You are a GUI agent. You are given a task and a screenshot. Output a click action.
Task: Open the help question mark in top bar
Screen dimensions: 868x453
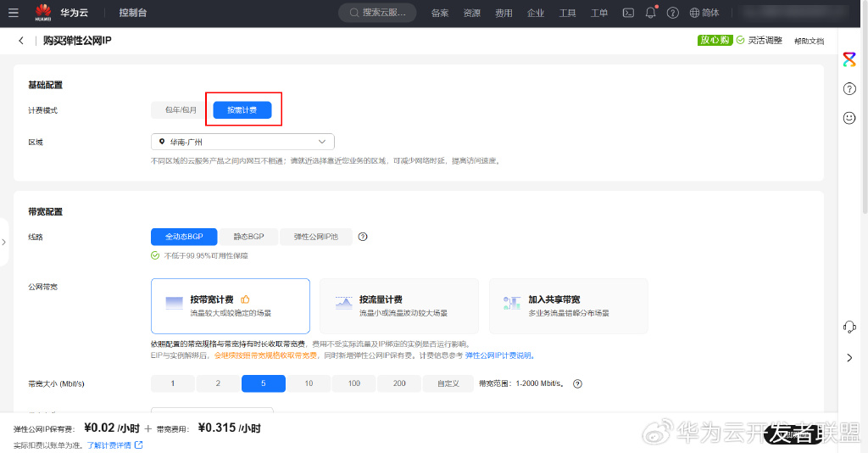tap(672, 13)
